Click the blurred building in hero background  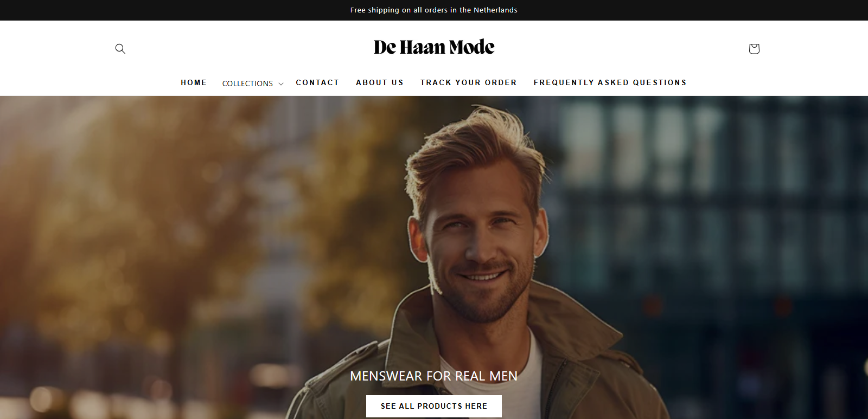pos(705,217)
